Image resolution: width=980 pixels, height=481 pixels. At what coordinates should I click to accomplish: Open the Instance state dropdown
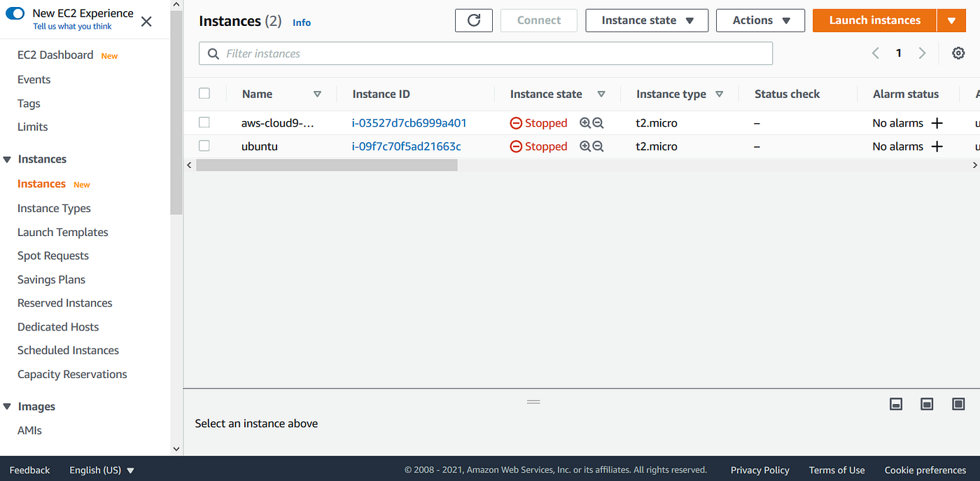(x=646, y=20)
